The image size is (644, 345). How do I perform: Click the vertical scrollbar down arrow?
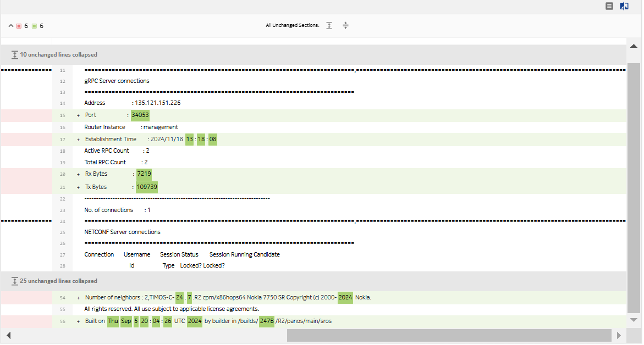coord(633,320)
